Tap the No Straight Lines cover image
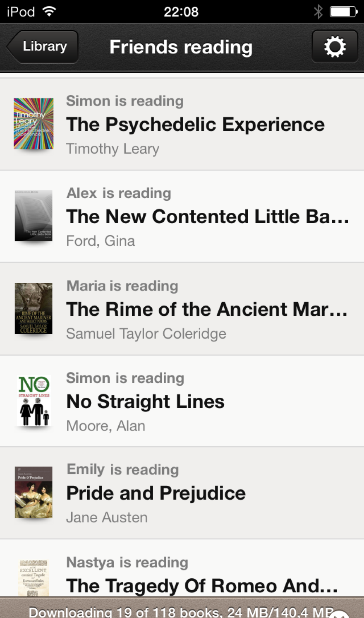Viewport: 364px width, 618px height. pos(34,400)
